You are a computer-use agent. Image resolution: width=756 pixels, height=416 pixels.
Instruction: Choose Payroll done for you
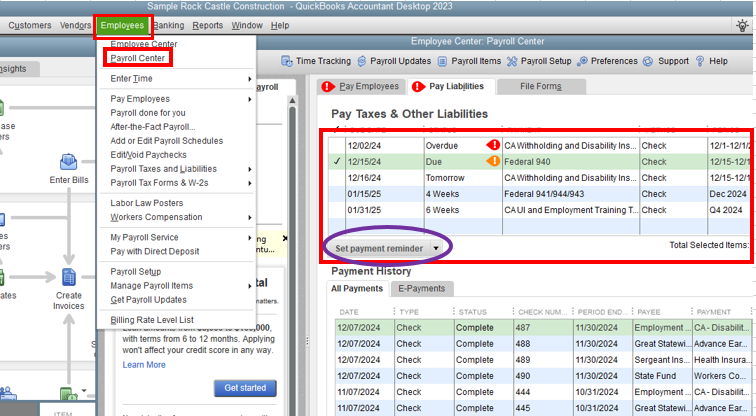point(148,113)
